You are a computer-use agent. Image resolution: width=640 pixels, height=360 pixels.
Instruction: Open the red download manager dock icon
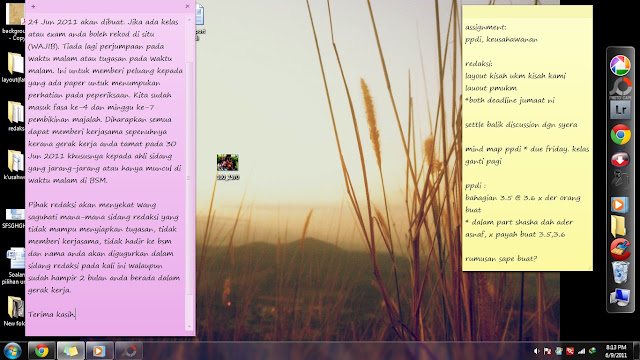click(x=620, y=160)
